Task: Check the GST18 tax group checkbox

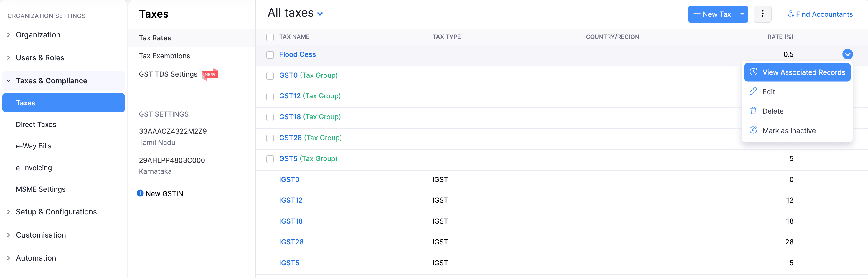Action: [270, 117]
